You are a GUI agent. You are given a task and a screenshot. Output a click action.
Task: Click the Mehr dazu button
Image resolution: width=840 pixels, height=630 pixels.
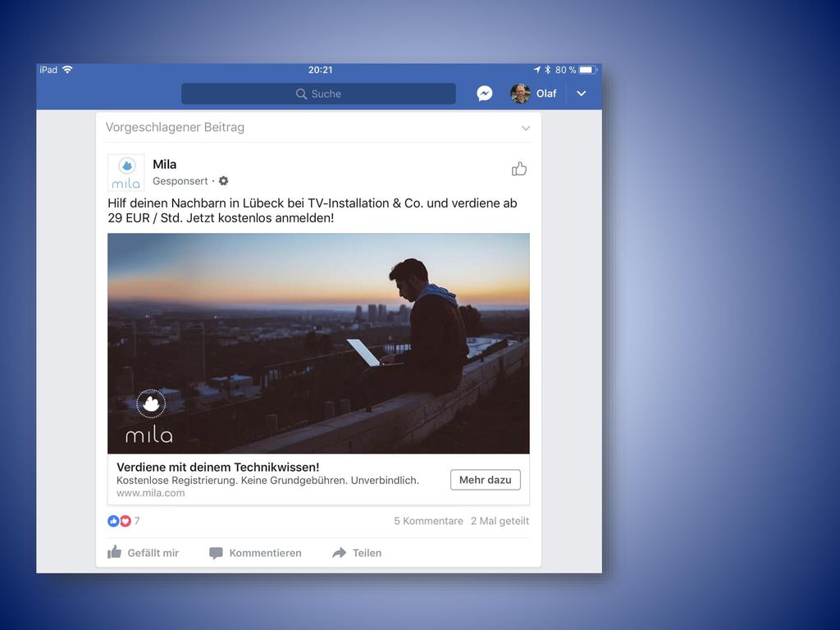[x=486, y=480]
